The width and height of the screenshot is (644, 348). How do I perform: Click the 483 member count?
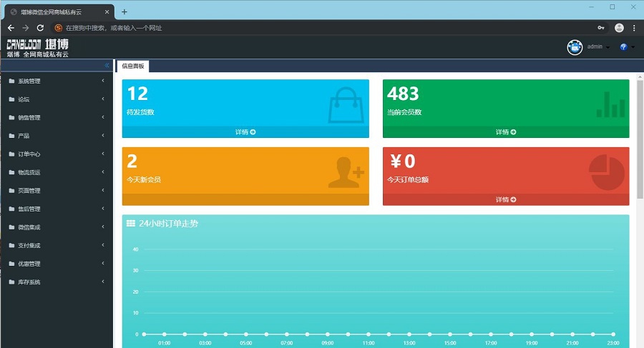403,94
